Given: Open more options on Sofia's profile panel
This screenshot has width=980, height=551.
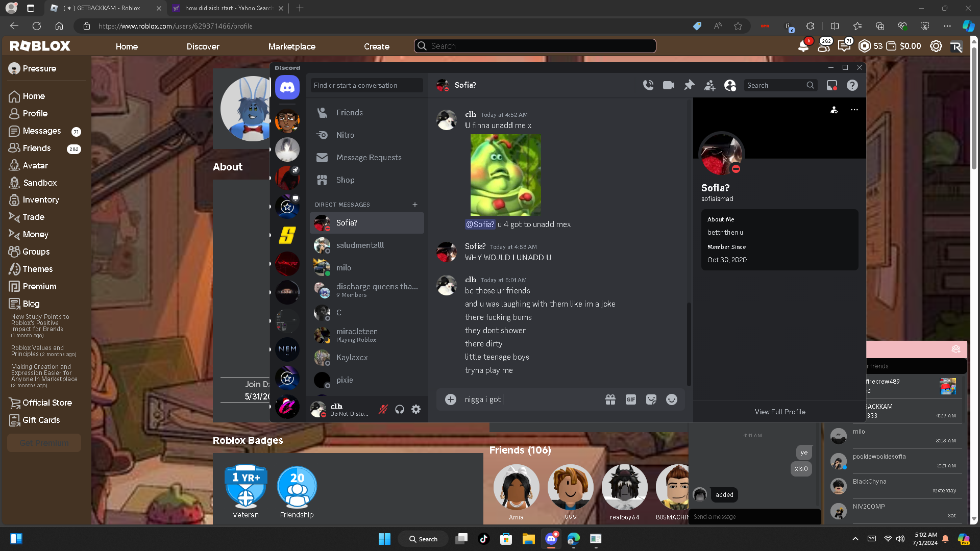Looking at the screenshot, I should coord(854,110).
